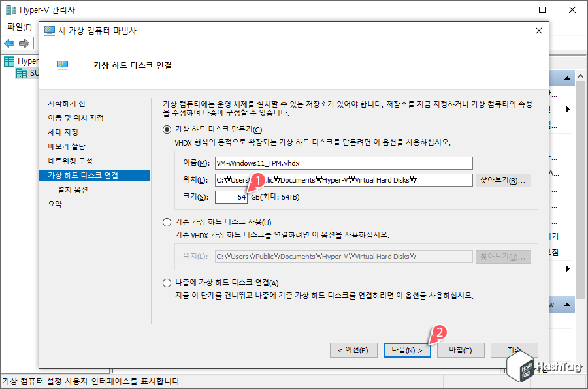Viewport: 588px width, 389px height.
Task: Choose the 기존 가상 하드 디스크 사용 option
Action: (166, 221)
